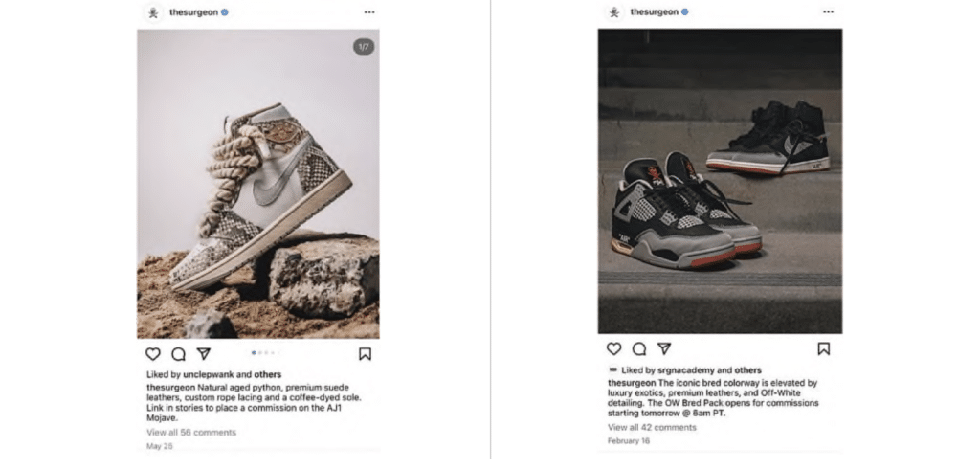View all 56 comments
This screenshot has height=470, width=980.
(x=191, y=433)
